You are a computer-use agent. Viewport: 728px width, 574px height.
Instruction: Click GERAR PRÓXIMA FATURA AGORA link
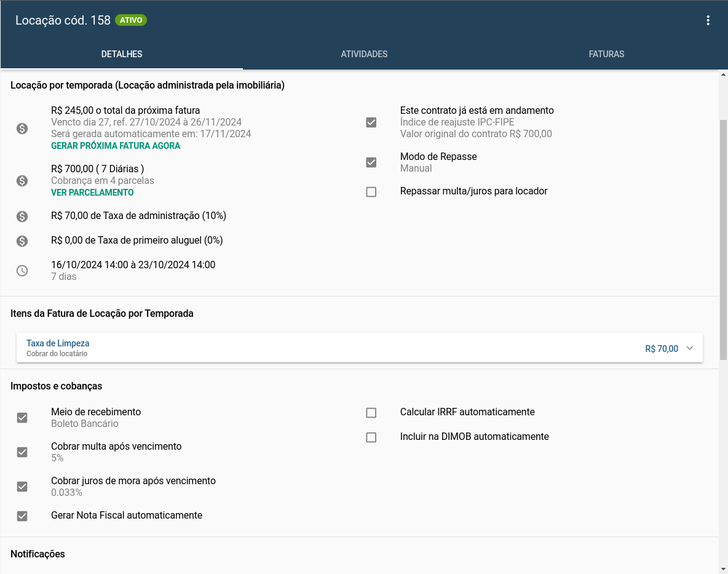pyautogui.click(x=116, y=146)
